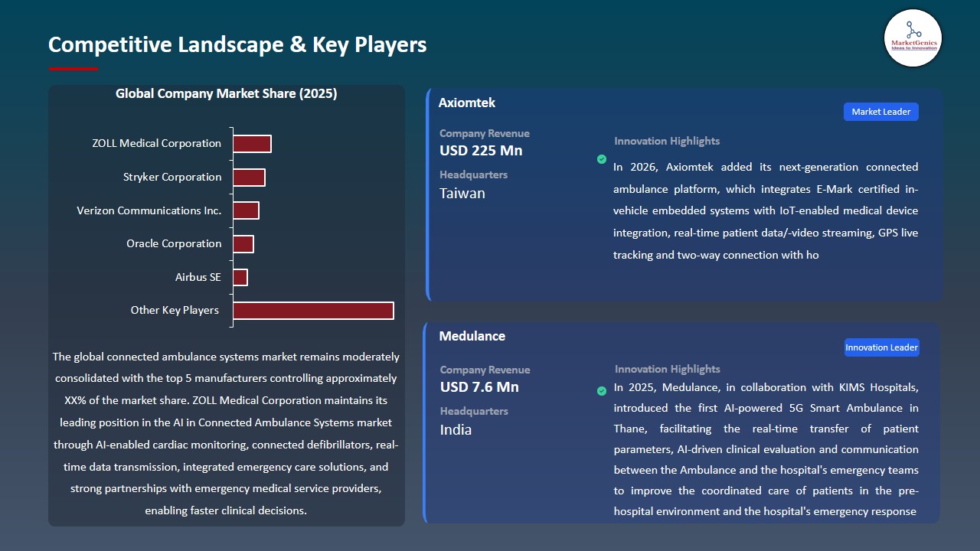Image resolution: width=980 pixels, height=551 pixels.
Task: Click the Axiomtek innovation description paragraph
Action: coord(766,210)
